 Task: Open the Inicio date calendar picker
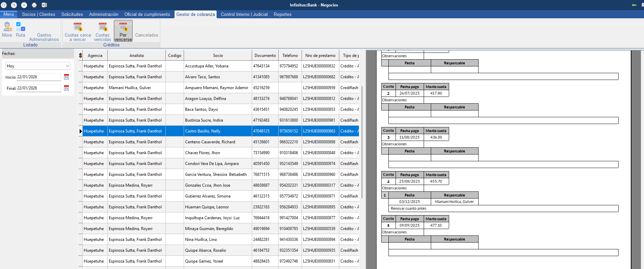[66, 77]
